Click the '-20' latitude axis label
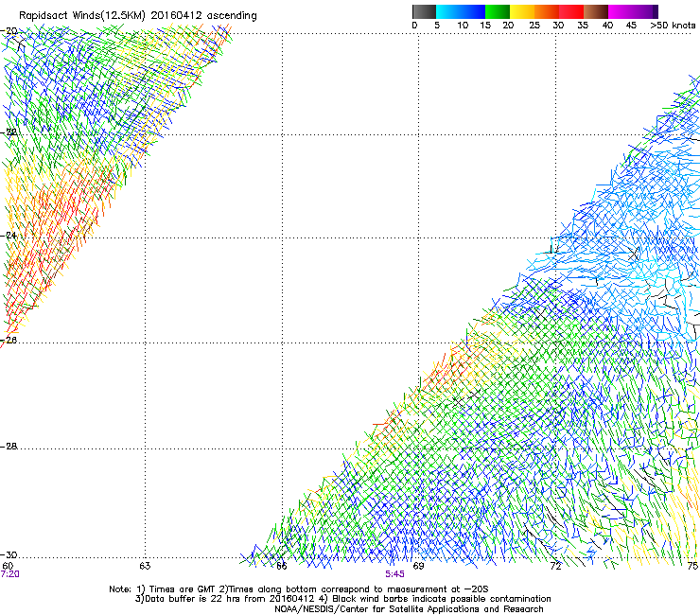Viewport: 700px width, 615px height. tap(9, 31)
